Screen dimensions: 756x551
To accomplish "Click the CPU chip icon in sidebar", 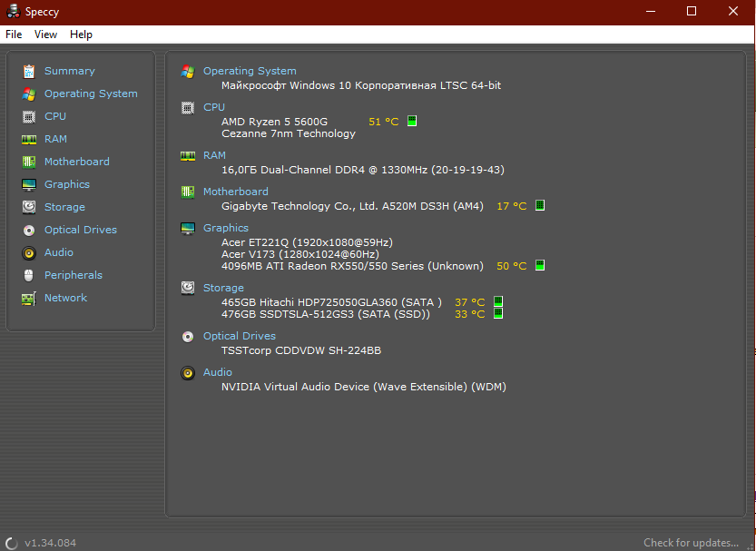I will 29,117.
